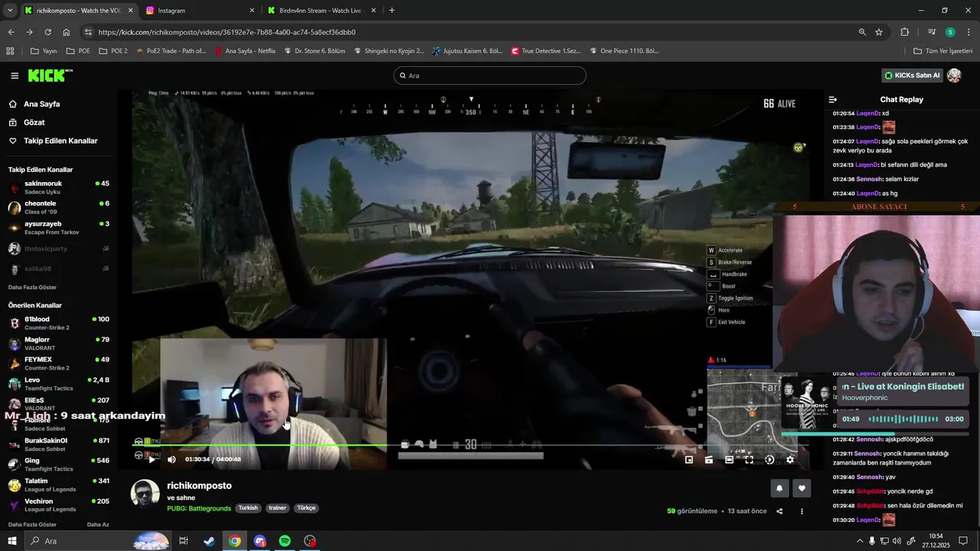Image resolution: width=980 pixels, height=551 pixels.
Task: Enter fullscreen in the video player
Action: click(749, 460)
